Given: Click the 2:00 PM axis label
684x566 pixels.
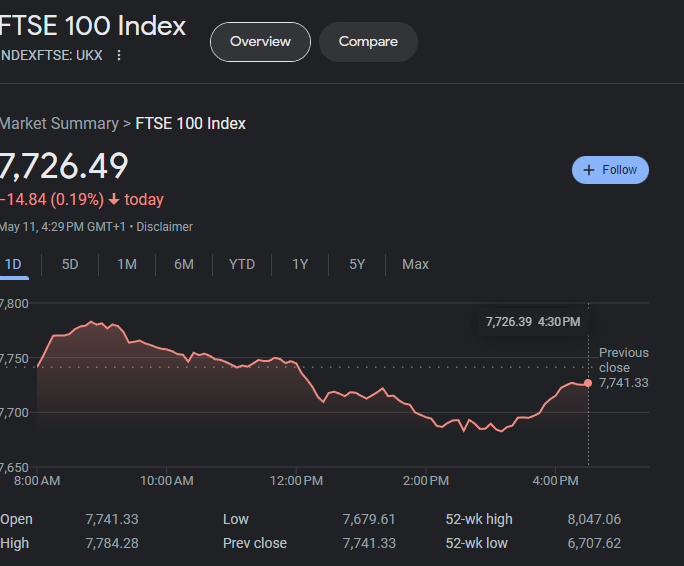Looking at the screenshot, I should (426, 481).
